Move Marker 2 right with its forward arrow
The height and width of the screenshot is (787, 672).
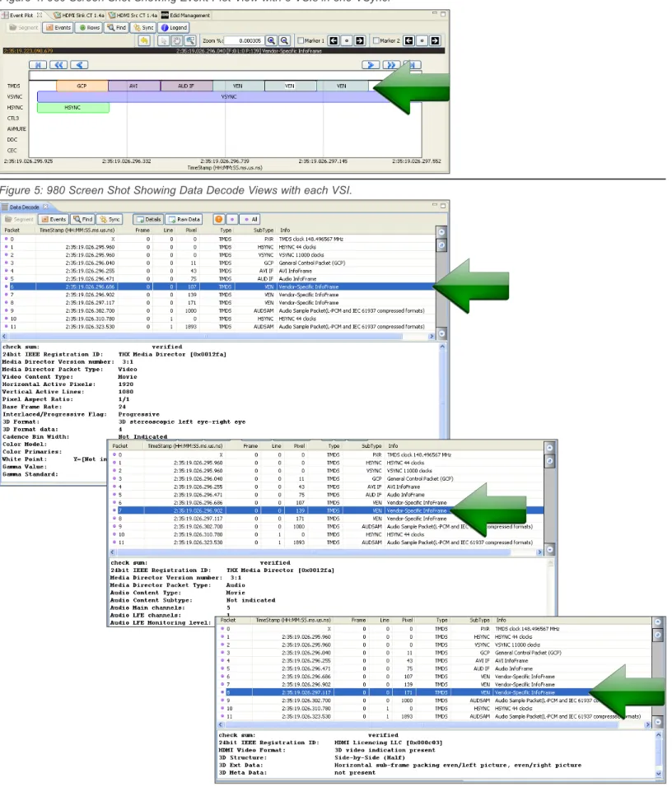click(x=435, y=40)
